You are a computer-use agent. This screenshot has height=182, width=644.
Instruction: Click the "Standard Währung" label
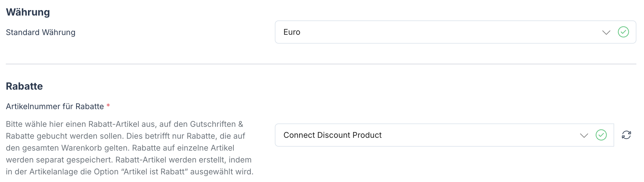(x=40, y=32)
